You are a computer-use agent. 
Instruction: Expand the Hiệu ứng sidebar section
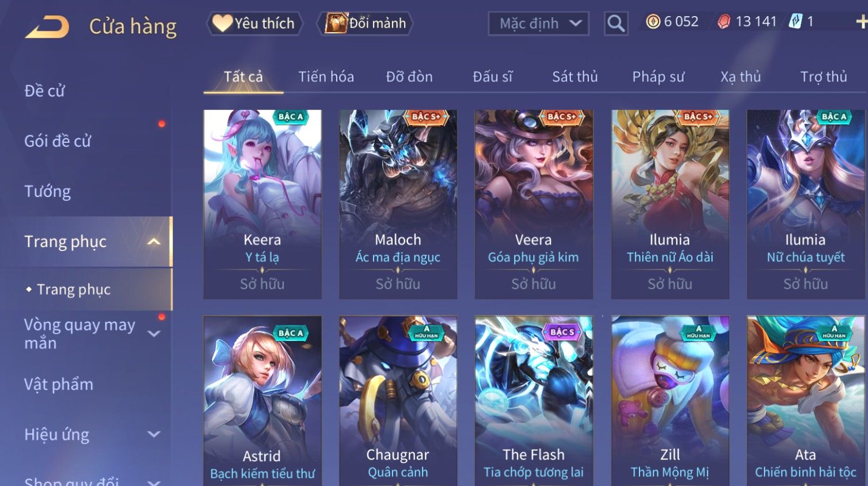154,434
